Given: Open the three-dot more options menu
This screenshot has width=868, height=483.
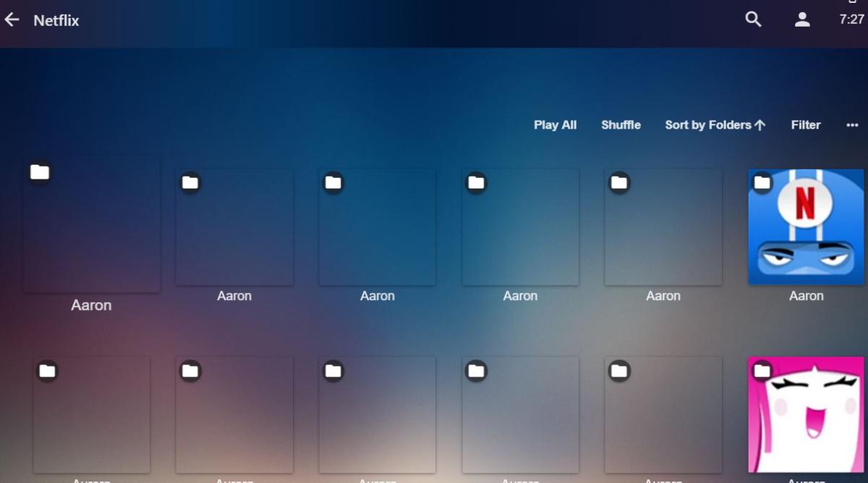Looking at the screenshot, I should coord(852,125).
